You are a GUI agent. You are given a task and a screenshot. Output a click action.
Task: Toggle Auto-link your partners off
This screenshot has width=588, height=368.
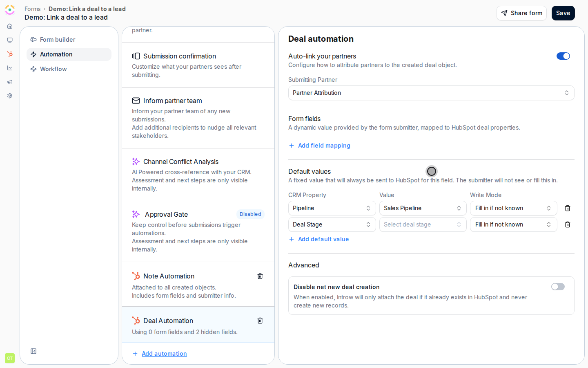coord(563,56)
